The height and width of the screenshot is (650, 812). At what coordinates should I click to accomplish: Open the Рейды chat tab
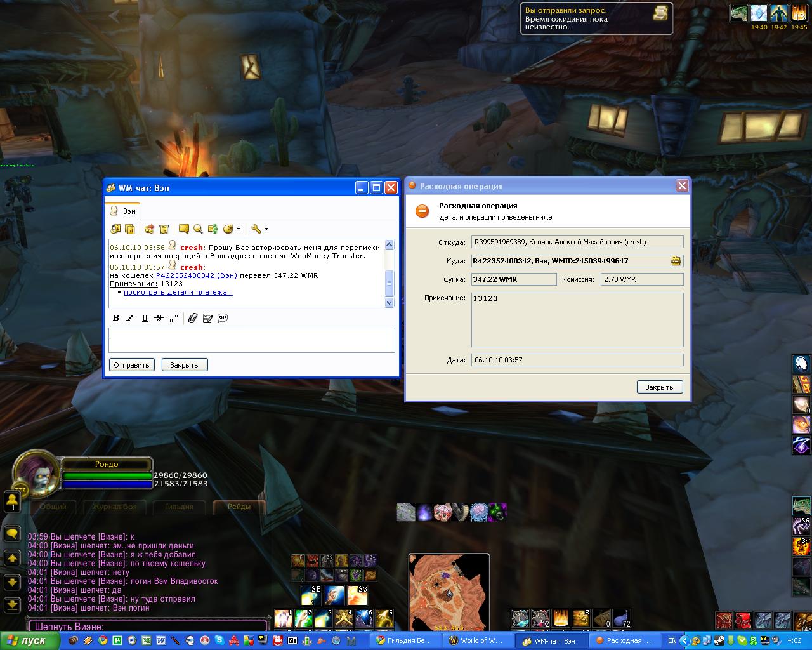tap(239, 507)
